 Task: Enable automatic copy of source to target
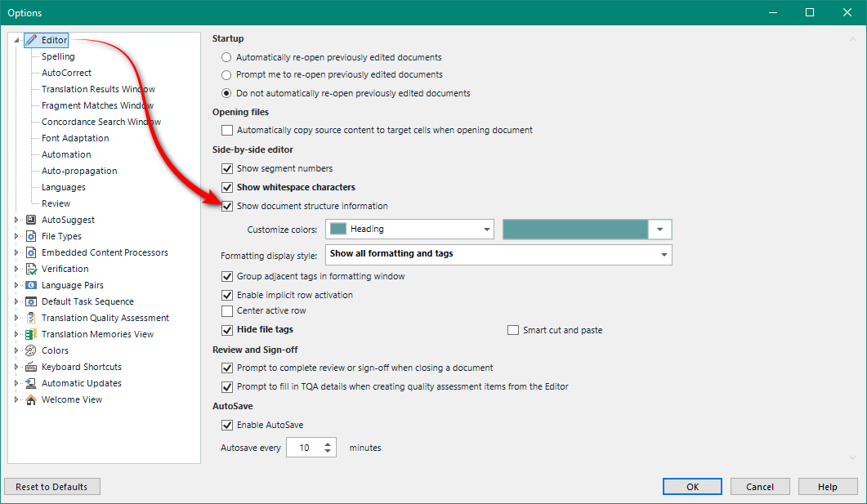coord(226,131)
